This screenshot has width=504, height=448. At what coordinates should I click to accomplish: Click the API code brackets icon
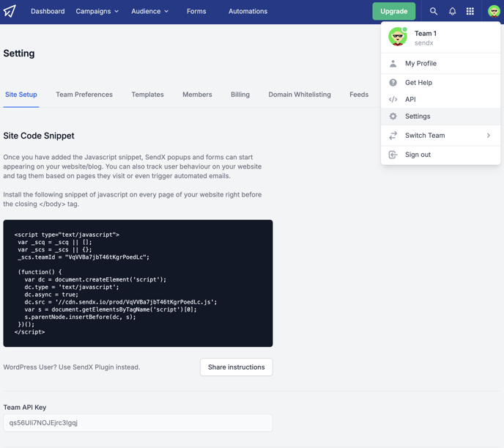click(393, 100)
